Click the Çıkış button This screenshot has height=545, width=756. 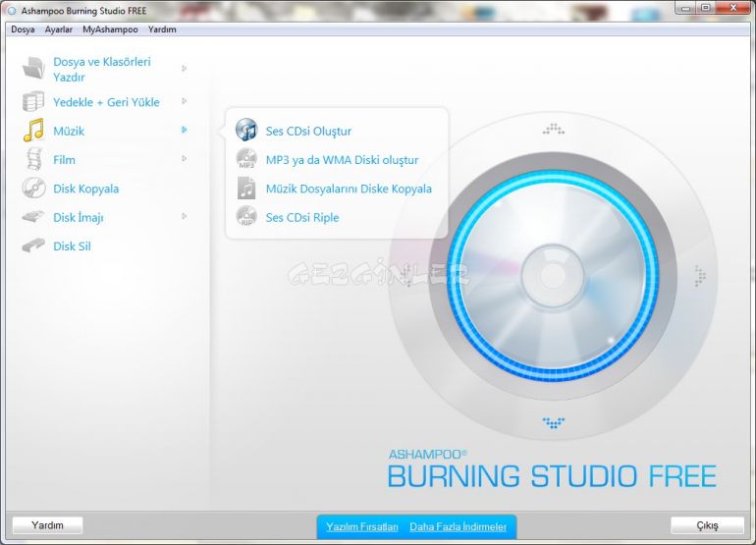pyautogui.click(x=707, y=525)
